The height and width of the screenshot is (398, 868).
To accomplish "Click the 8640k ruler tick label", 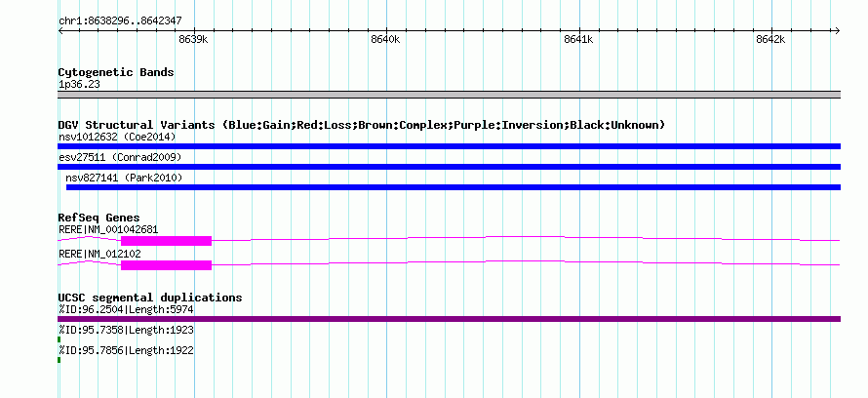I will (x=385, y=39).
